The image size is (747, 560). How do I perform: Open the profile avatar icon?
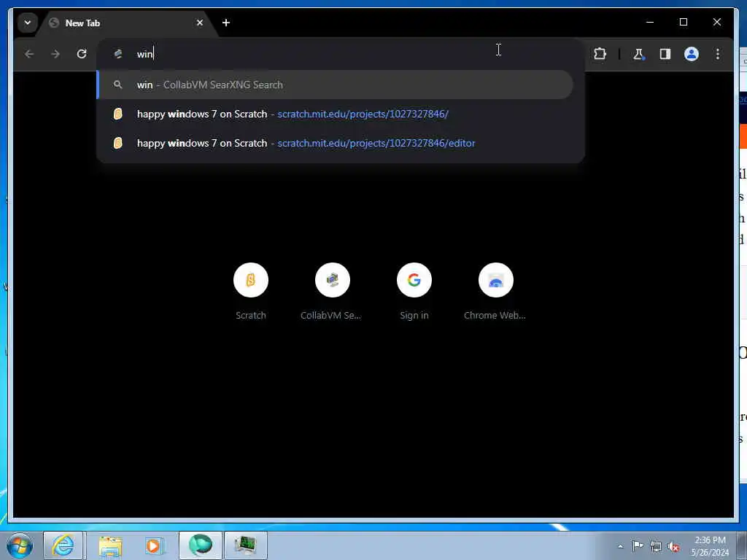(x=692, y=54)
